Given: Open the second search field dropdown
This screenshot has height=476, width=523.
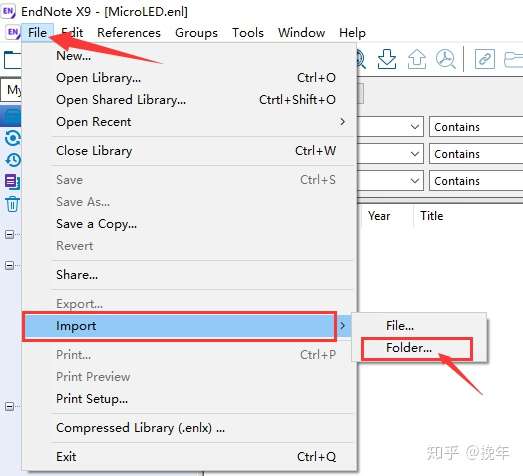Looking at the screenshot, I should click(415, 154).
